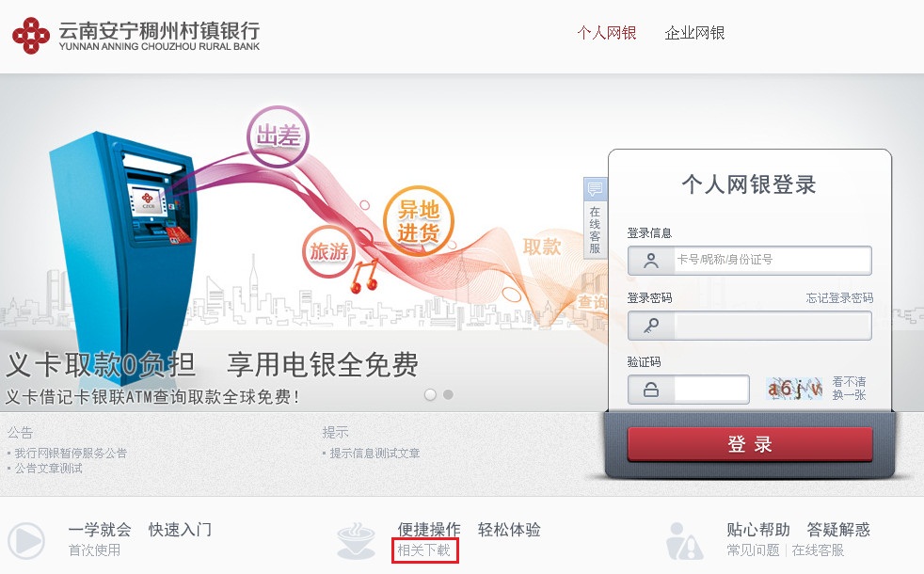Click the key icon beside password field
The width and height of the screenshot is (924, 574).
(651, 326)
